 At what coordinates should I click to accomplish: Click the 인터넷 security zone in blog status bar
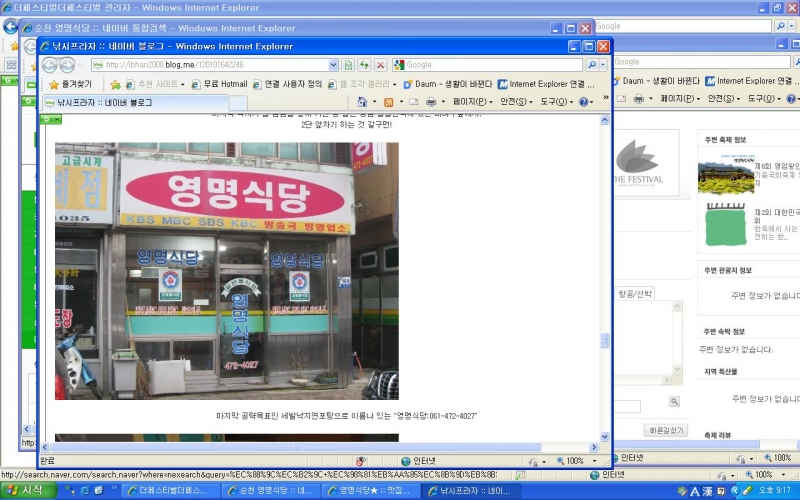click(418, 461)
